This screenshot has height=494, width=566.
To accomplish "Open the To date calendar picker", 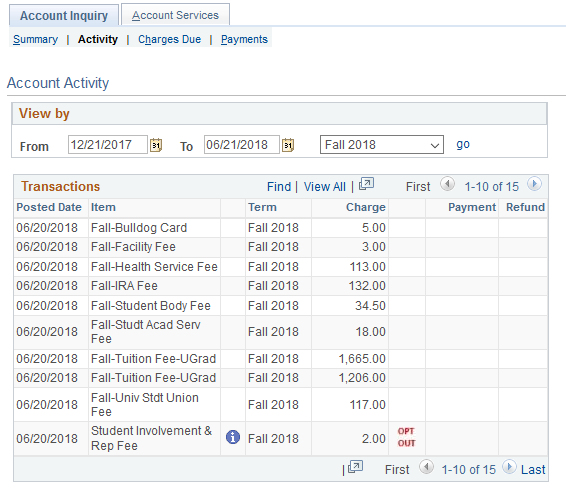I will tap(288, 145).
